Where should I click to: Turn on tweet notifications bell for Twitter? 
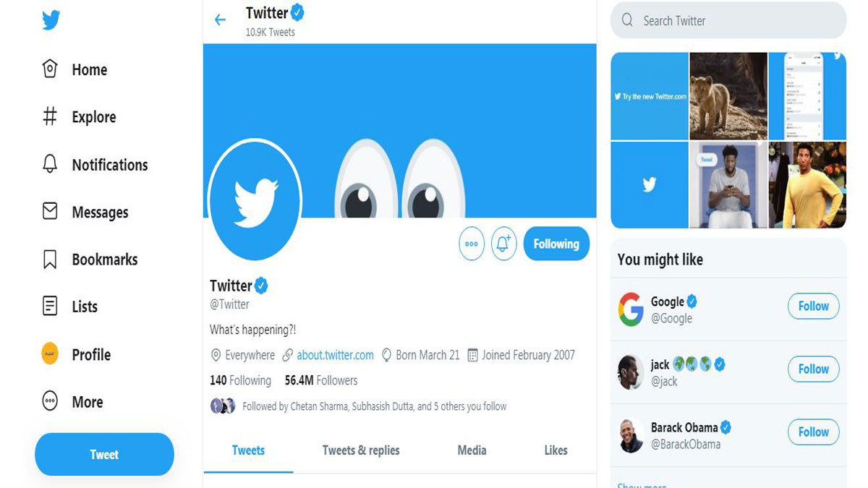pyautogui.click(x=504, y=244)
